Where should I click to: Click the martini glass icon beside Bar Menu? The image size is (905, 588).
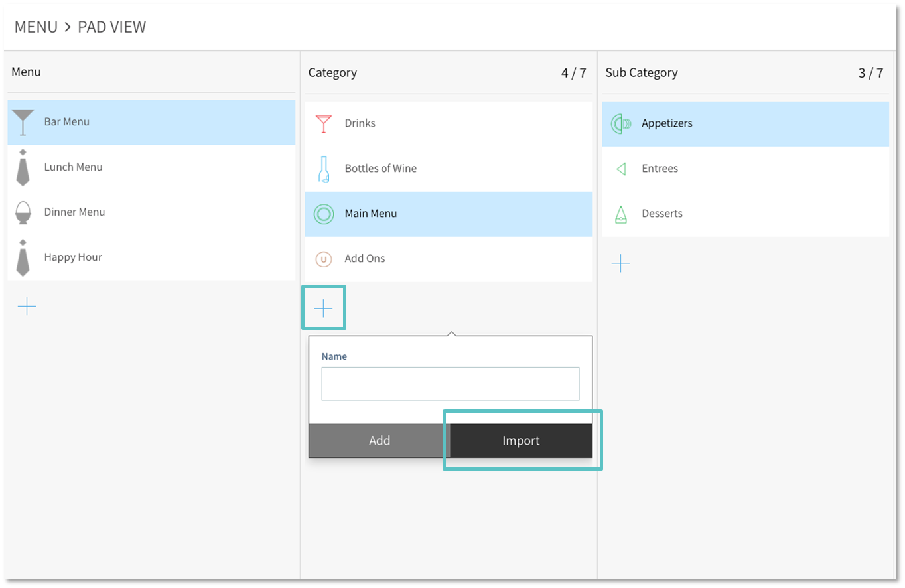22,122
